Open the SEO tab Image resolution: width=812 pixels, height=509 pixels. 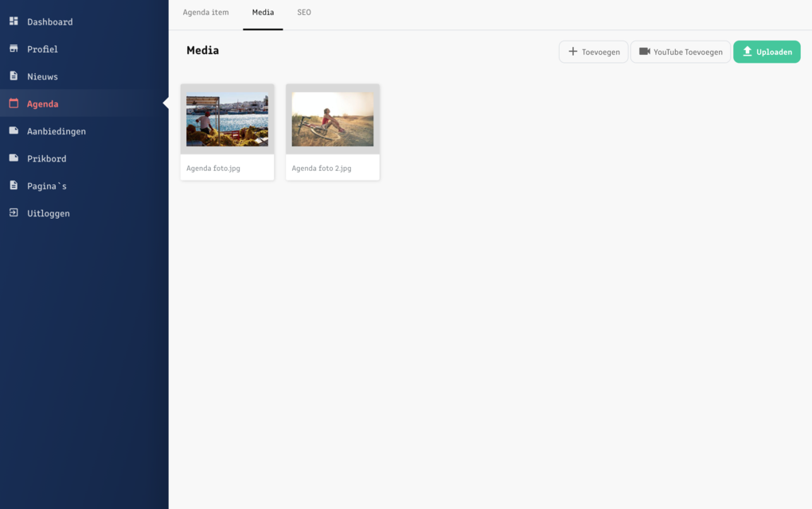click(304, 13)
